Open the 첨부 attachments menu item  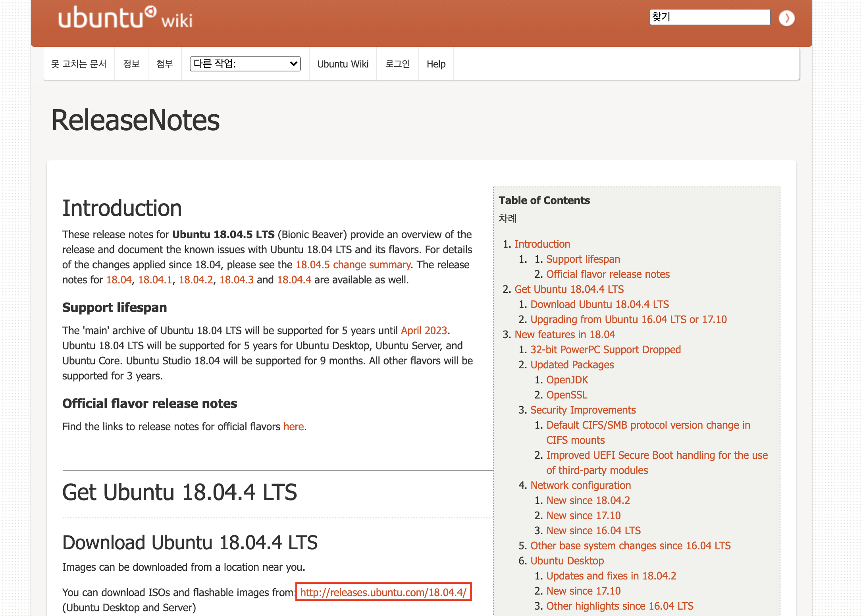[164, 64]
